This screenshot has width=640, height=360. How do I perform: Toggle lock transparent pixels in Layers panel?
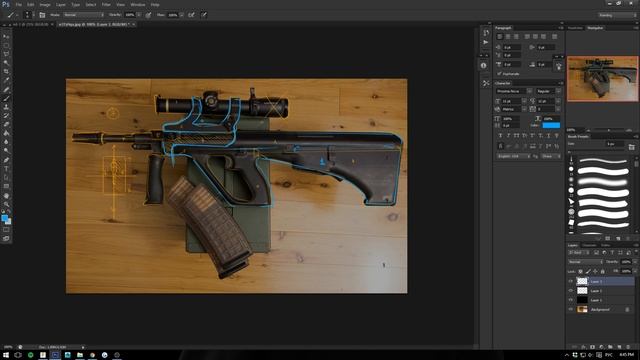click(580, 271)
